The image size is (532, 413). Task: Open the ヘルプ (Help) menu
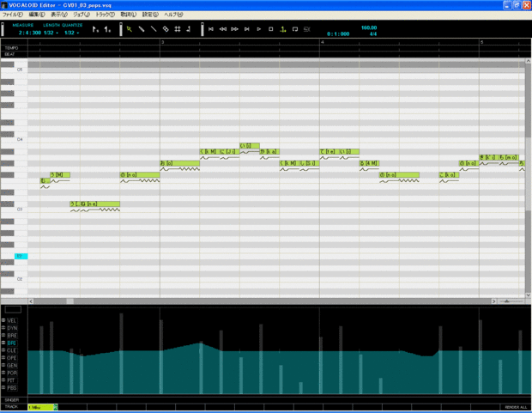click(173, 15)
